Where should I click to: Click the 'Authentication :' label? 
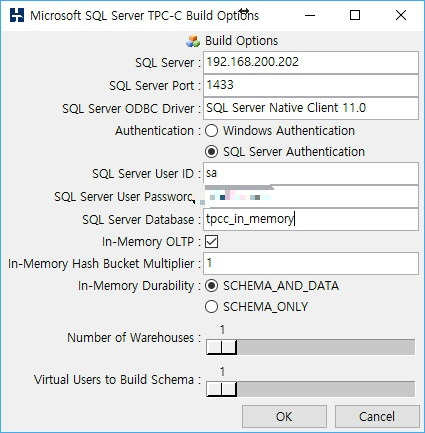coord(158,131)
